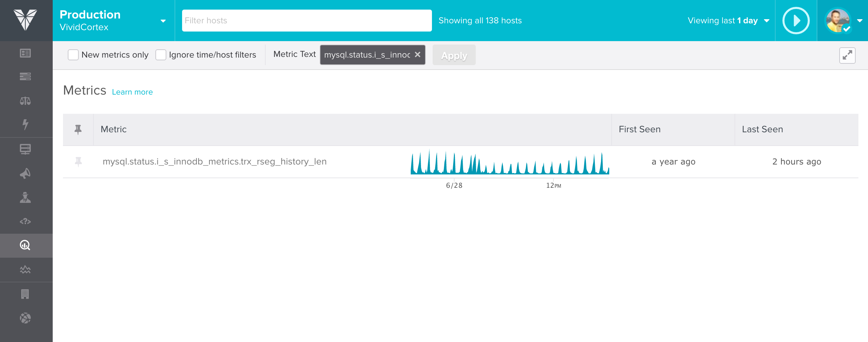Select metric mysql.status.i_s_innodb_metrics.trx_rseg_history_len
Screen dimensions: 868x342
point(215,161)
